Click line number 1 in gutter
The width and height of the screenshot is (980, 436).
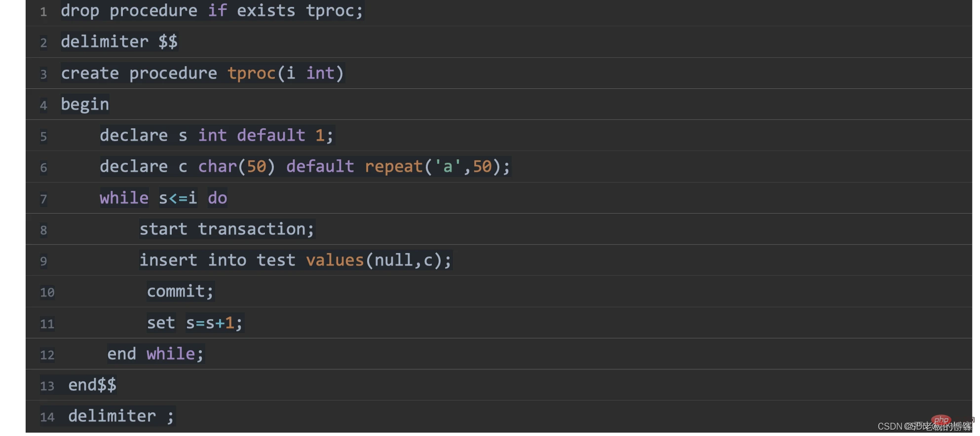pos(43,12)
